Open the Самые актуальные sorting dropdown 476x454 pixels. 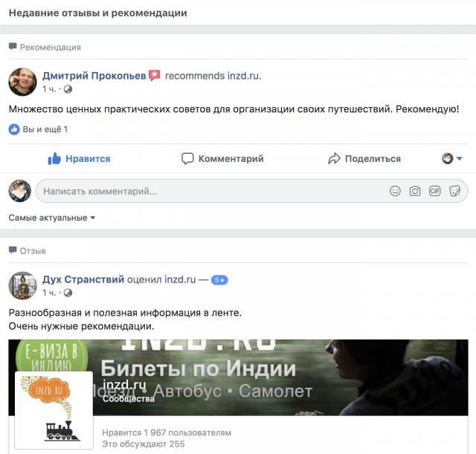(52, 218)
